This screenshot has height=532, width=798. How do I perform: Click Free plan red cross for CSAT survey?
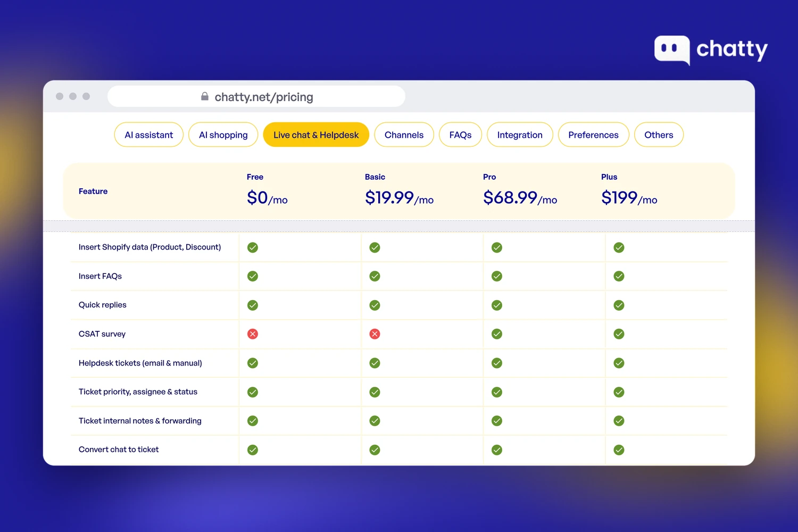click(253, 334)
